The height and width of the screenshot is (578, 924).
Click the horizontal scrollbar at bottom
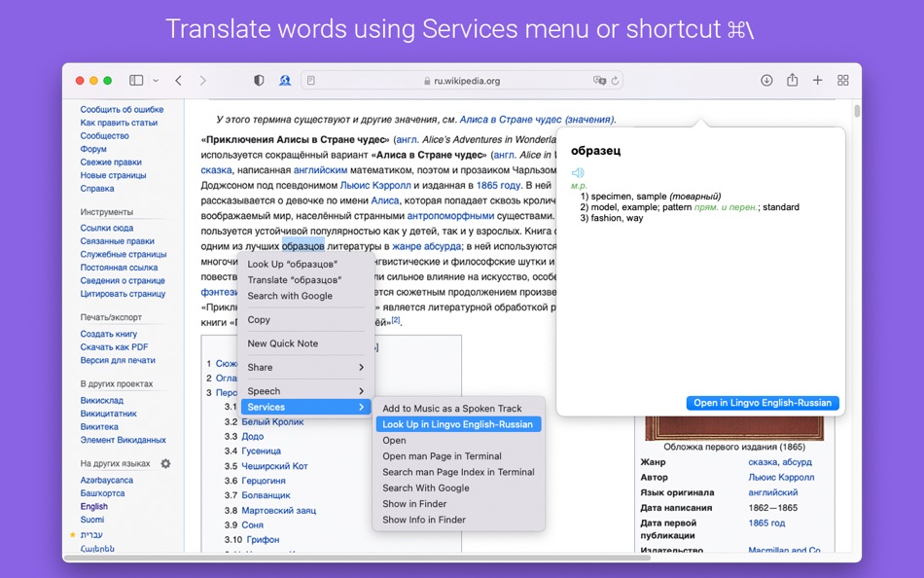pos(357,557)
